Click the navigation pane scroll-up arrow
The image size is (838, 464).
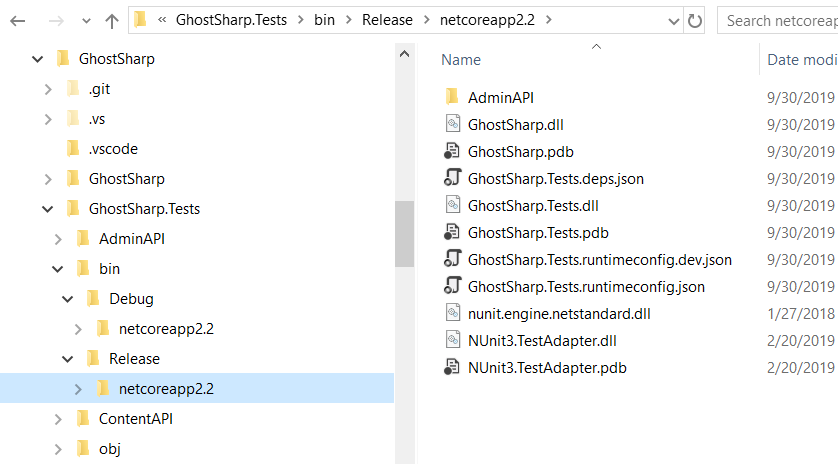(x=405, y=53)
